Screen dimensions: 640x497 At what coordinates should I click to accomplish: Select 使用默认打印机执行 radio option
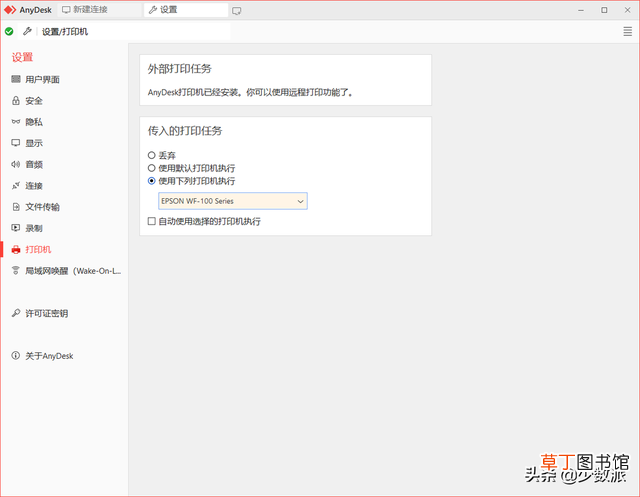[x=151, y=168]
